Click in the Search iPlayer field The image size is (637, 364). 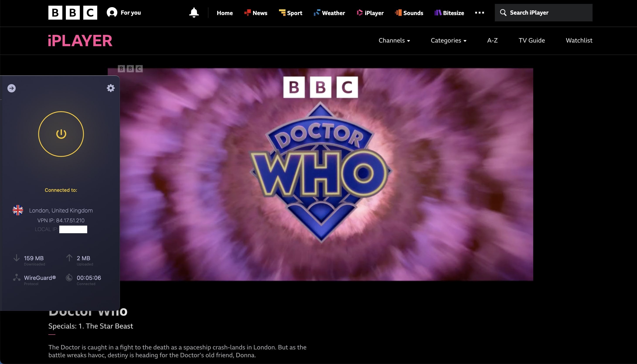pos(547,13)
